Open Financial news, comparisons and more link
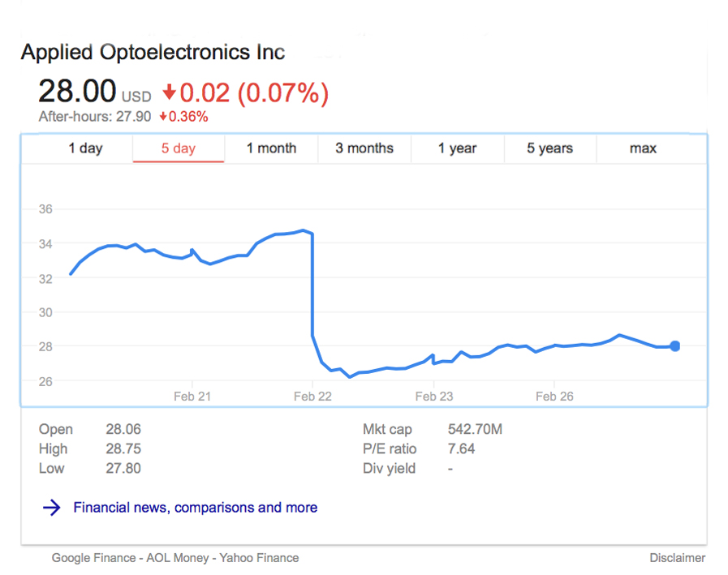 click(195, 508)
